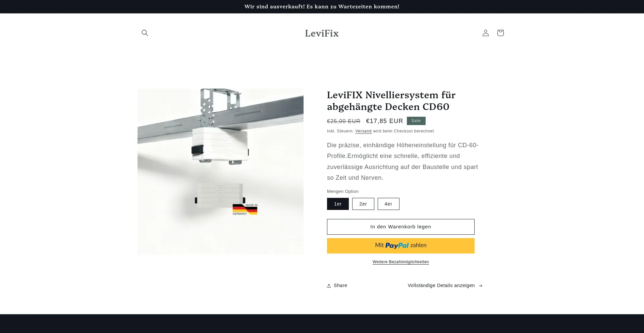Image resolution: width=644 pixels, height=333 pixels.
Task: Click the Share button text
Action: click(x=340, y=285)
